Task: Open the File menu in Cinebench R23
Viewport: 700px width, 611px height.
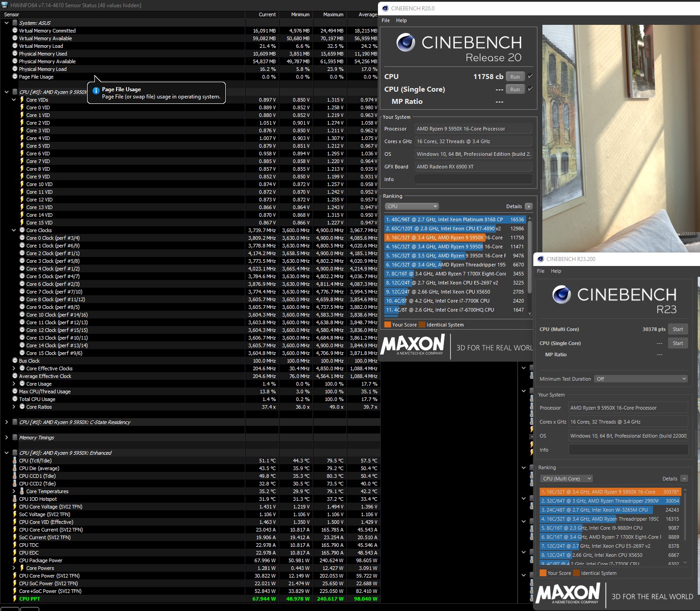Action: (x=541, y=271)
